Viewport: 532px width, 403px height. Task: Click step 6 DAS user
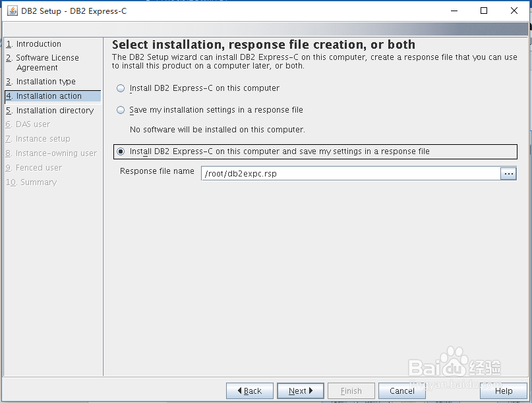(x=28, y=124)
